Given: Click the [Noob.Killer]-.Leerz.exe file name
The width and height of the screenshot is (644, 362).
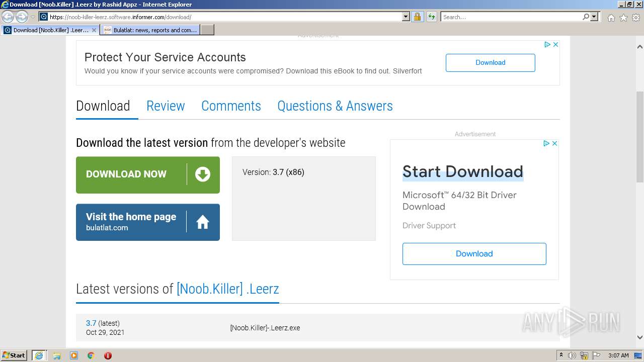Looking at the screenshot, I should click(265, 328).
